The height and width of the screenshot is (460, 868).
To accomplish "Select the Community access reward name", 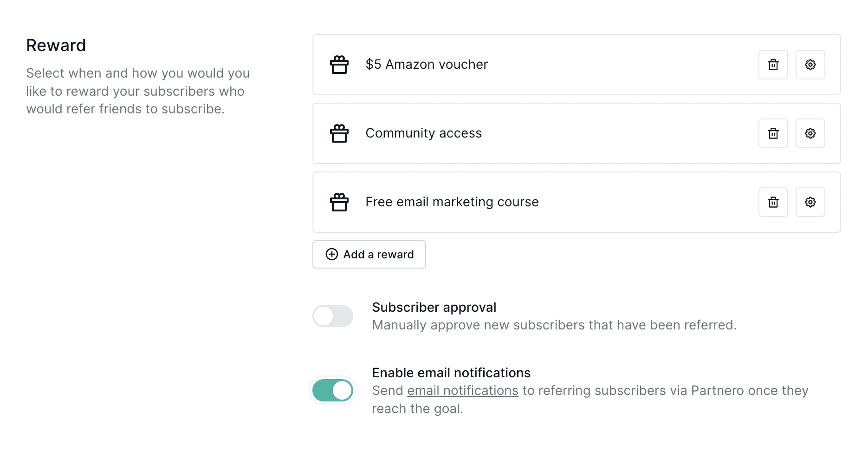I will point(423,133).
